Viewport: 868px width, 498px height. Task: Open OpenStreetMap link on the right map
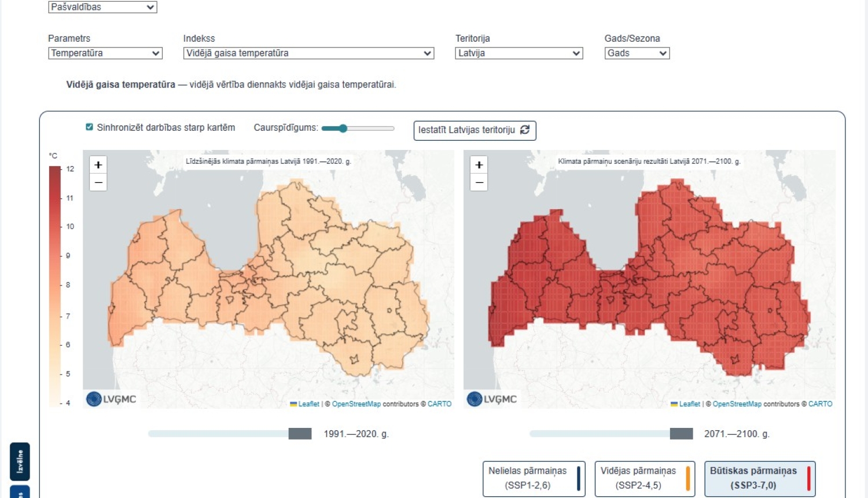pos(737,404)
